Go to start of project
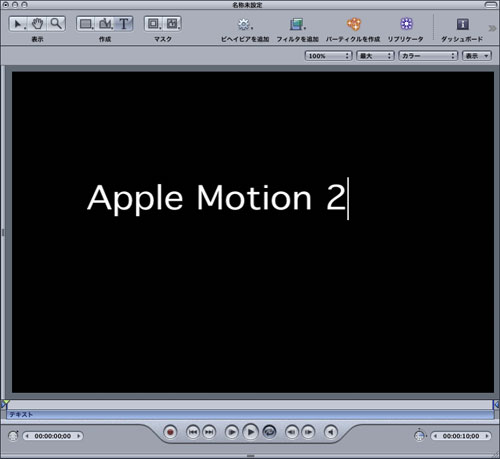Screen dimensions: 500x459 click(193, 432)
